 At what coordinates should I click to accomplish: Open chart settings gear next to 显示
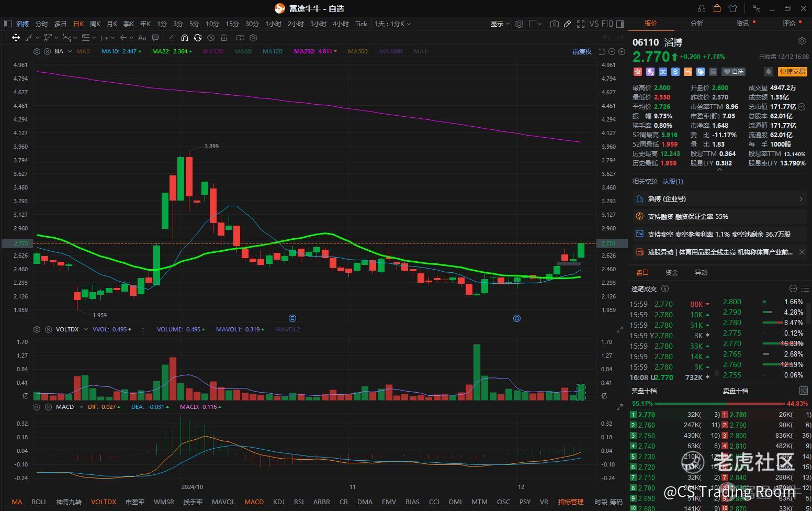click(519, 24)
